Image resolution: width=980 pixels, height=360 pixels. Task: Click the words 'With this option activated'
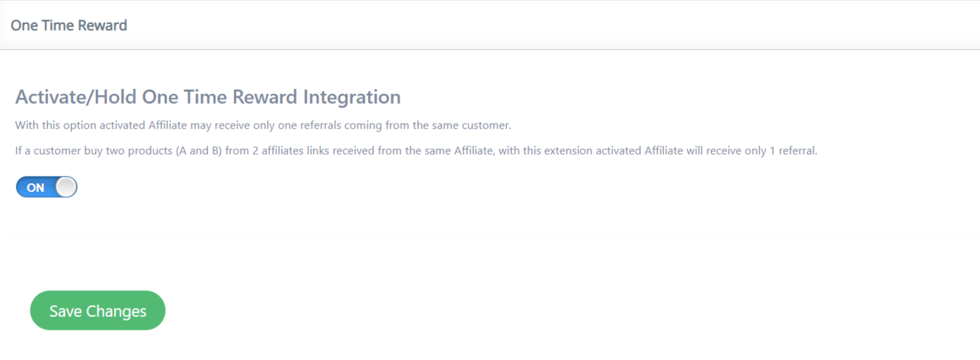point(80,126)
